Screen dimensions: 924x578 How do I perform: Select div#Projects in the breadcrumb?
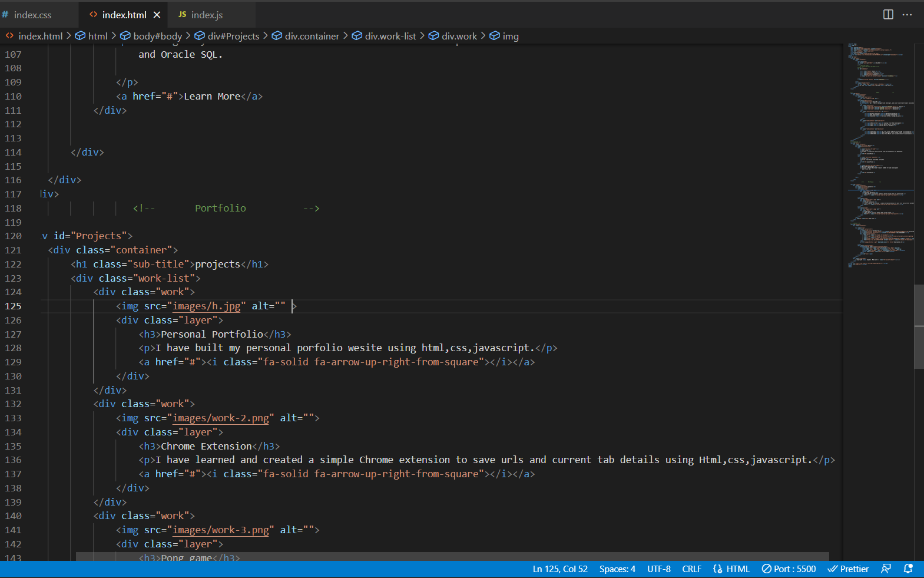pyautogui.click(x=233, y=36)
